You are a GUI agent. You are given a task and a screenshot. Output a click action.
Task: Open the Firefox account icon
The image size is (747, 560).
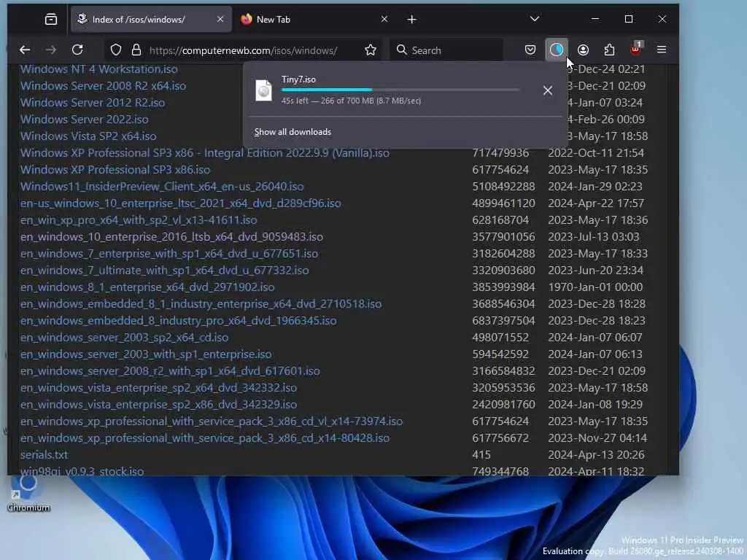(583, 50)
